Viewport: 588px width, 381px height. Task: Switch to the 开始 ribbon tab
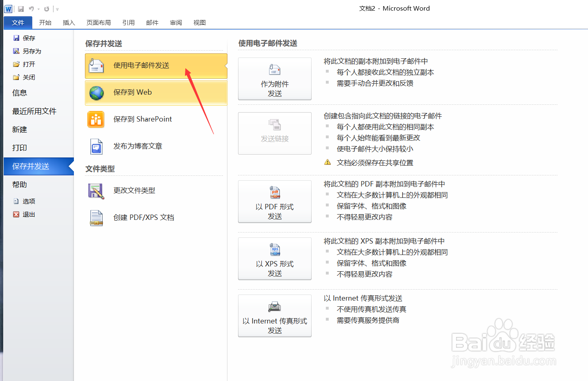pyautogui.click(x=45, y=23)
